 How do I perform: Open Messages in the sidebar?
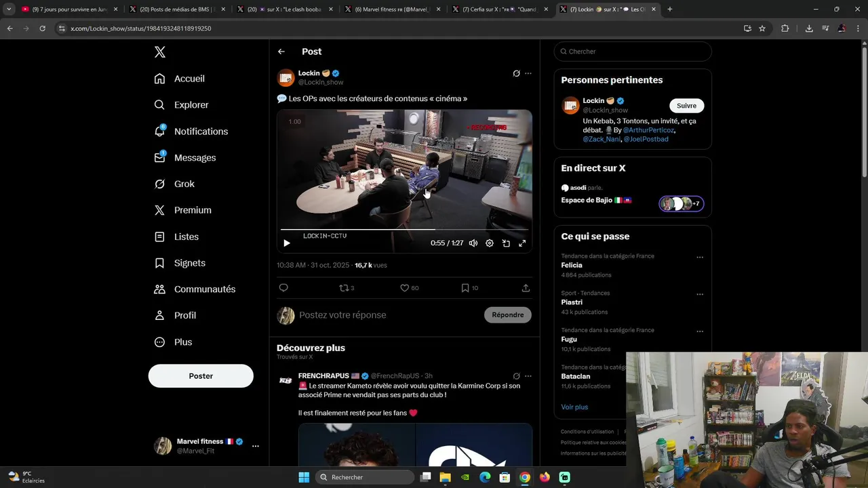pyautogui.click(x=185, y=158)
